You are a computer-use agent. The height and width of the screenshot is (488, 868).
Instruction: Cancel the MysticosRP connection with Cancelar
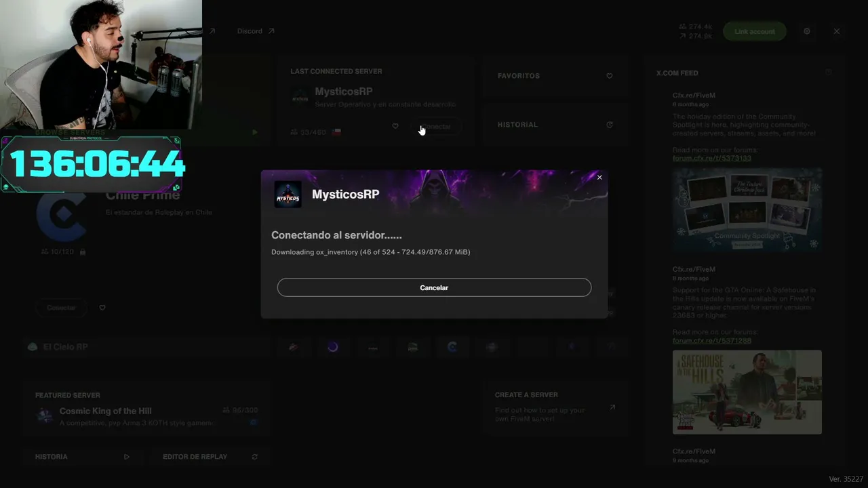434,287
